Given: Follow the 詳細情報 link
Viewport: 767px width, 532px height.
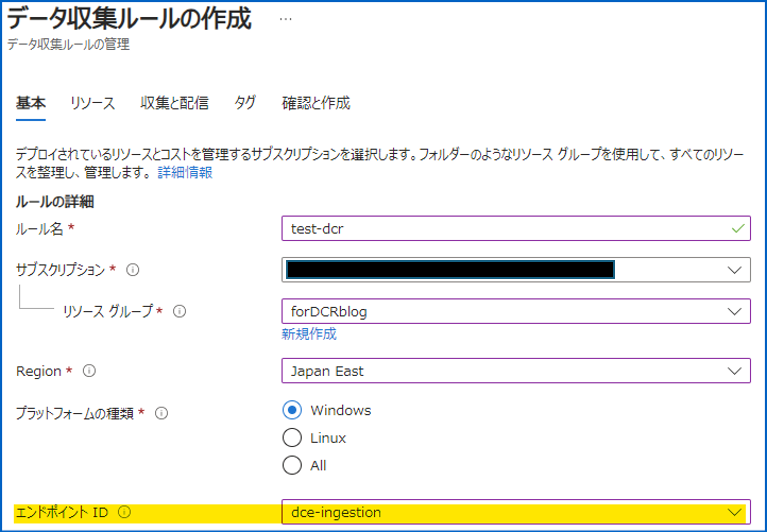Looking at the screenshot, I should (x=185, y=172).
